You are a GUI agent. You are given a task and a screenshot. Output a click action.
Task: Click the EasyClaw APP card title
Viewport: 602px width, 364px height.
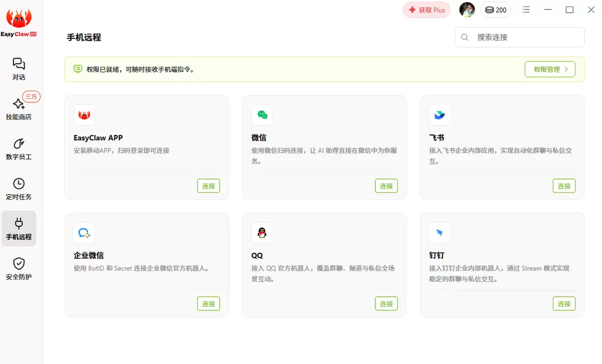[98, 137]
